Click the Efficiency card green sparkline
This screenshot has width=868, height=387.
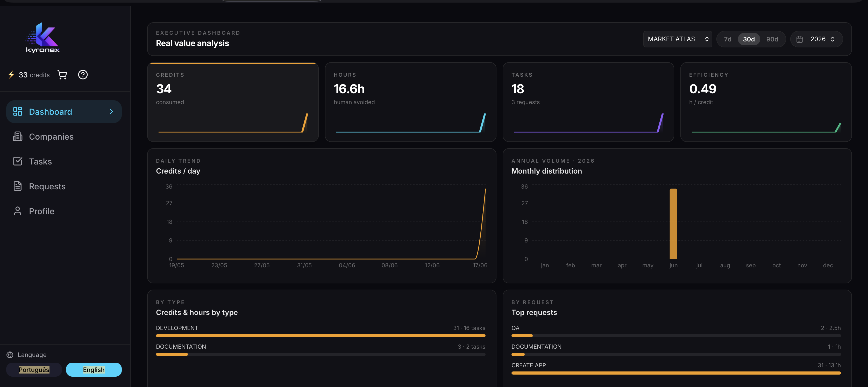pyautogui.click(x=766, y=127)
